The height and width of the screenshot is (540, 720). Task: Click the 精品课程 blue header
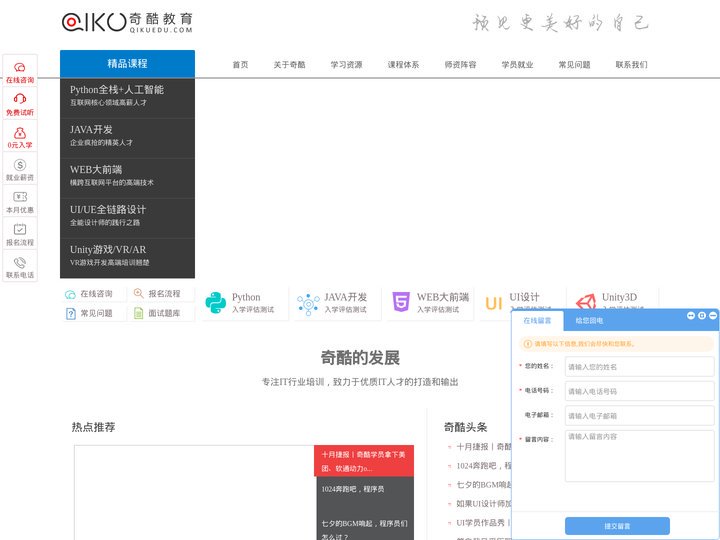pos(127,64)
